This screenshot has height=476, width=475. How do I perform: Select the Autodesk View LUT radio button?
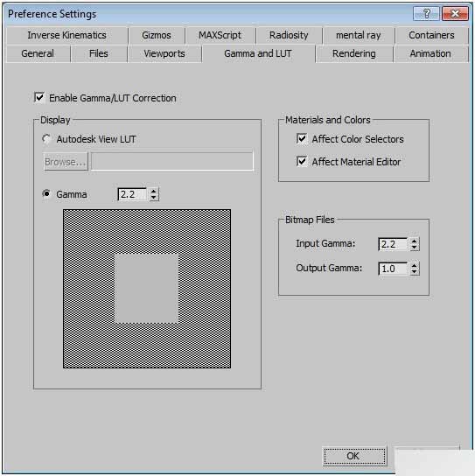point(46,139)
